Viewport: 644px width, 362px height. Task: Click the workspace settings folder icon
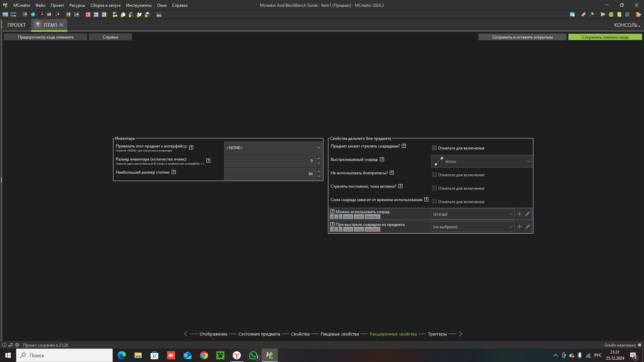(x=572, y=14)
